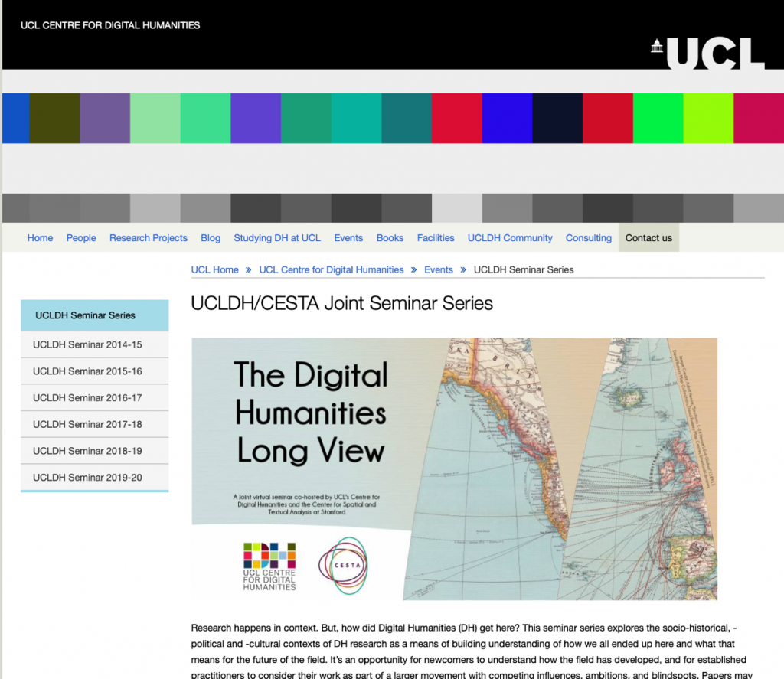The width and height of the screenshot is (784, 679).
Task: Open Research Projects in the nav bar
Action: pyautogui.click(x=149, y=238)
